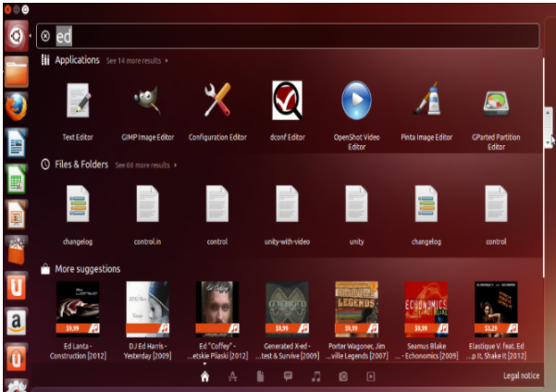Switch to the Music lens
Viewport: 556px width, 392px height.
pyautogui.click(x=315, y=376)
